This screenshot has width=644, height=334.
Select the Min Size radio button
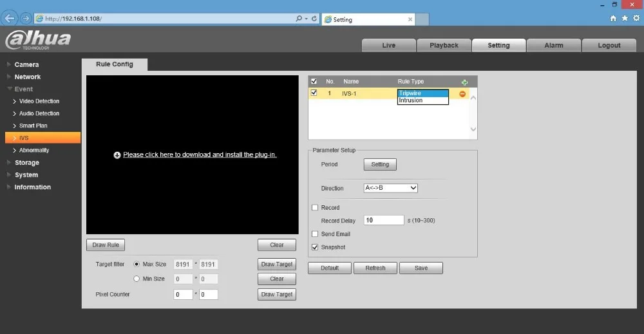137,279
